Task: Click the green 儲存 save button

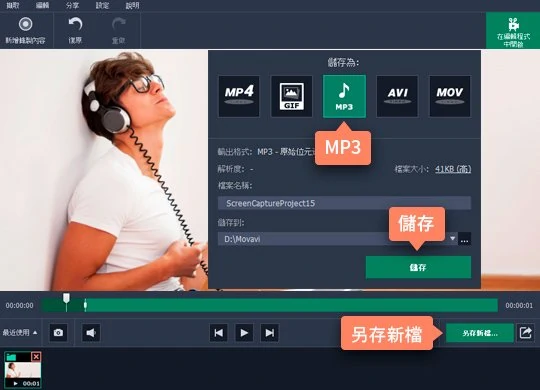Action: [x=418, y=267]
